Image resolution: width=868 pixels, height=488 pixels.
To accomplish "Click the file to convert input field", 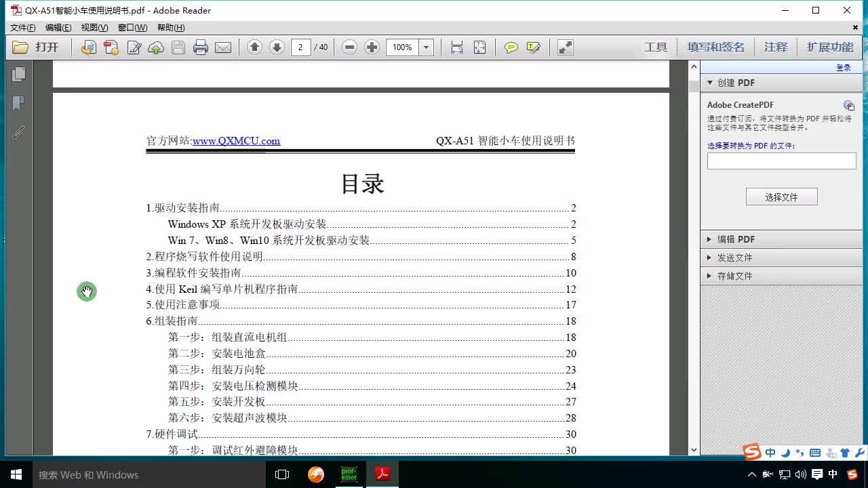I will (x=781, y=161).
